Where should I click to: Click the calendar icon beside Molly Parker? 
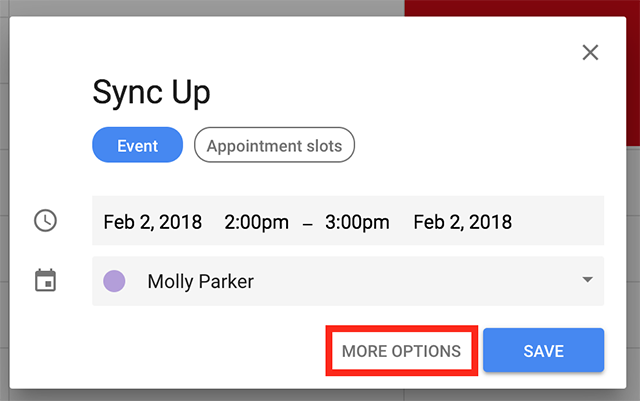(45, 281)
